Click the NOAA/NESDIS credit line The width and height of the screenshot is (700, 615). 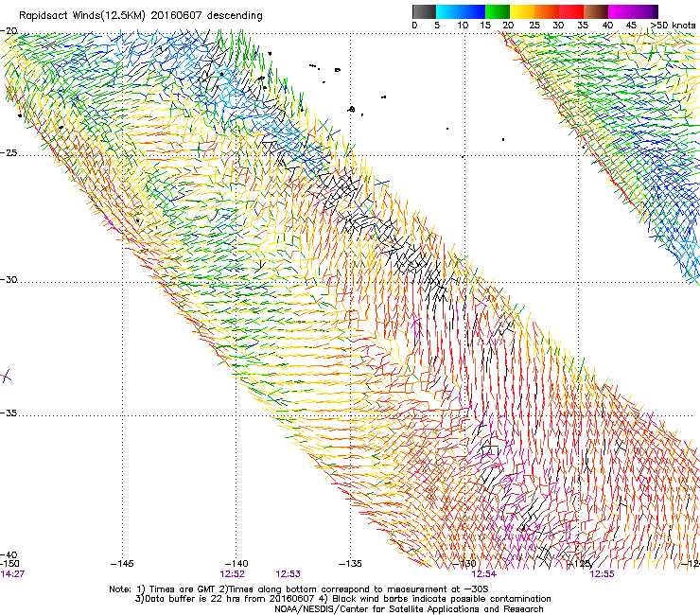click(409, 609)
